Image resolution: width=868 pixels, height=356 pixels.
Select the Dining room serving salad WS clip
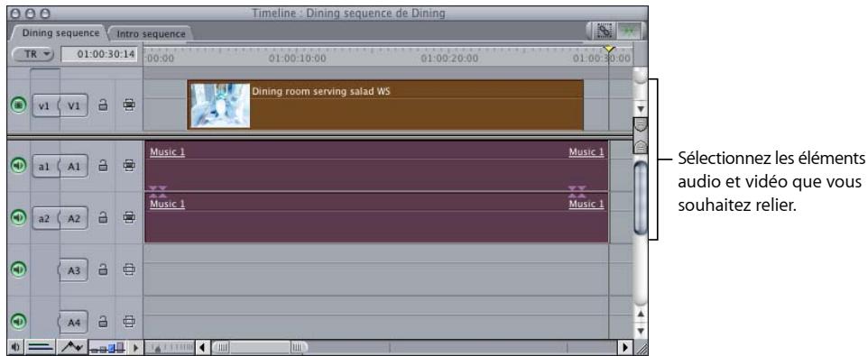(385, 105)
